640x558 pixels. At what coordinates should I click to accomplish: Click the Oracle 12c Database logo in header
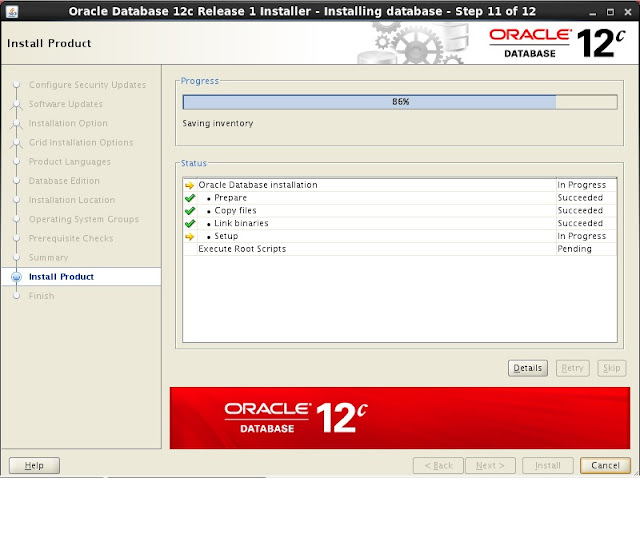pos(557,43)
